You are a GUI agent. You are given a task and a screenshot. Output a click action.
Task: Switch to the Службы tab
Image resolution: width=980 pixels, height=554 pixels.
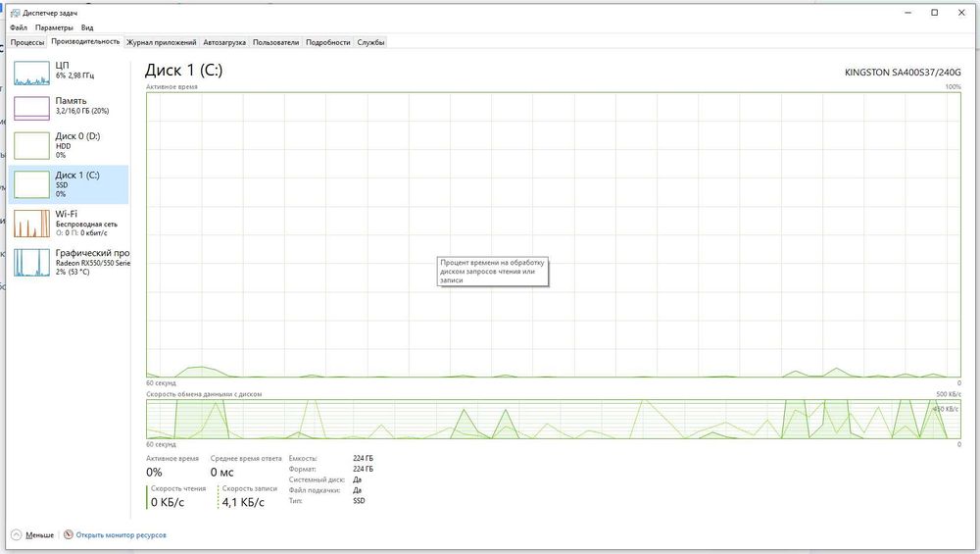click(370, 42)
